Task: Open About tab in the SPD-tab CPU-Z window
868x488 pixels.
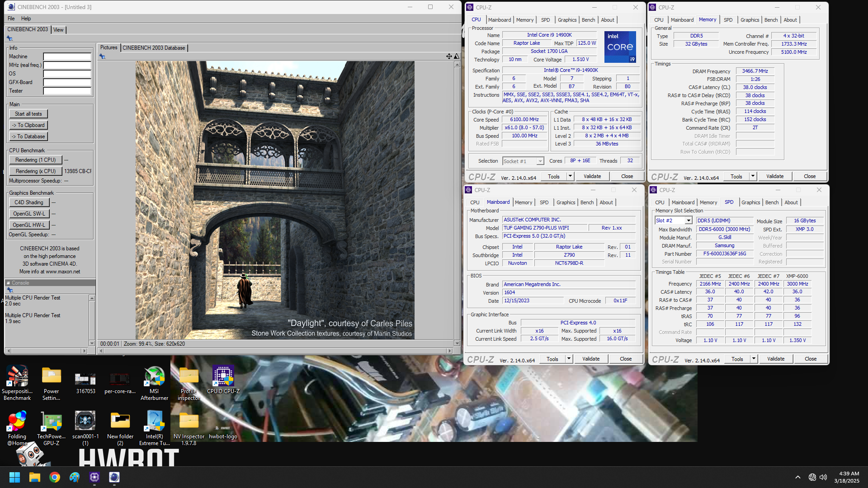Action: [x=791, y=202]
